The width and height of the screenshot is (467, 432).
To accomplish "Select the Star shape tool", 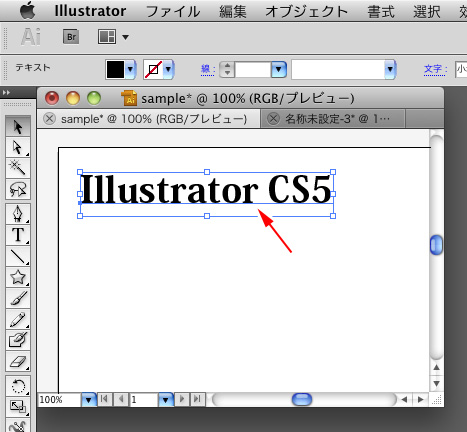I will pyautogui.click(x=18, y=277).
